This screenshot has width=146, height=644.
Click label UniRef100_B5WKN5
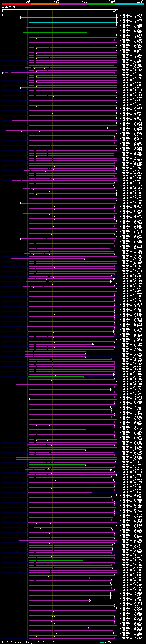click(x=131, y=276)
